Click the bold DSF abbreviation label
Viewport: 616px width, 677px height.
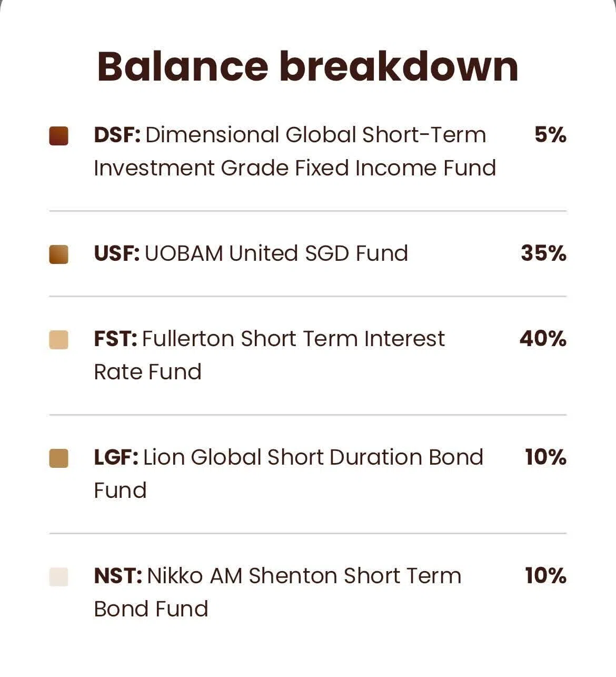[117, 135]
